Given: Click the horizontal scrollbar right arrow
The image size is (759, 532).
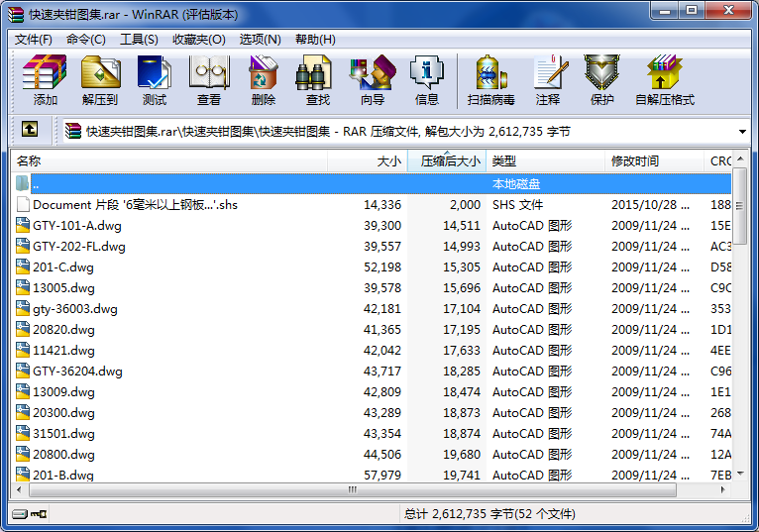Looking at the screenshot, I should 723,489.
